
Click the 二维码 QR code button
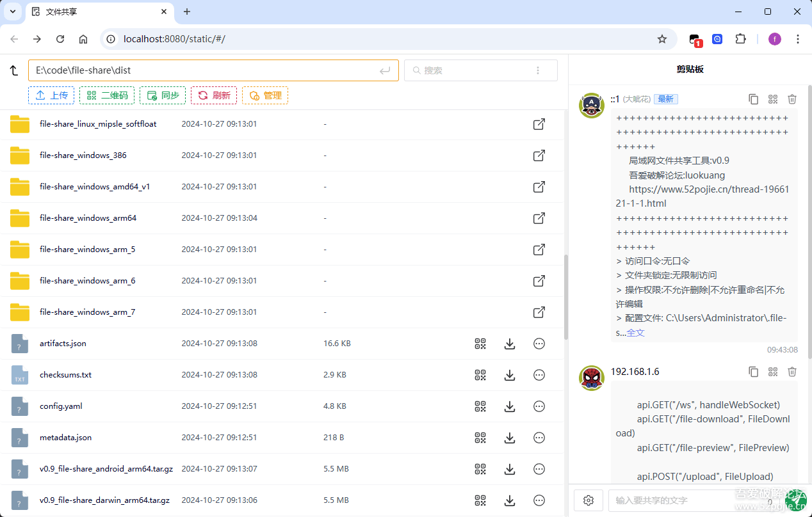point(107,95)
